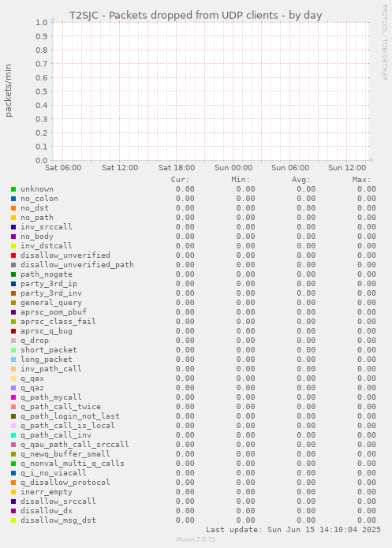Image resolution: width=392 pixels, height=548 pixels.
Task: Click the red swatch beside disallow_unverified
Action: [x=13, y=255]
